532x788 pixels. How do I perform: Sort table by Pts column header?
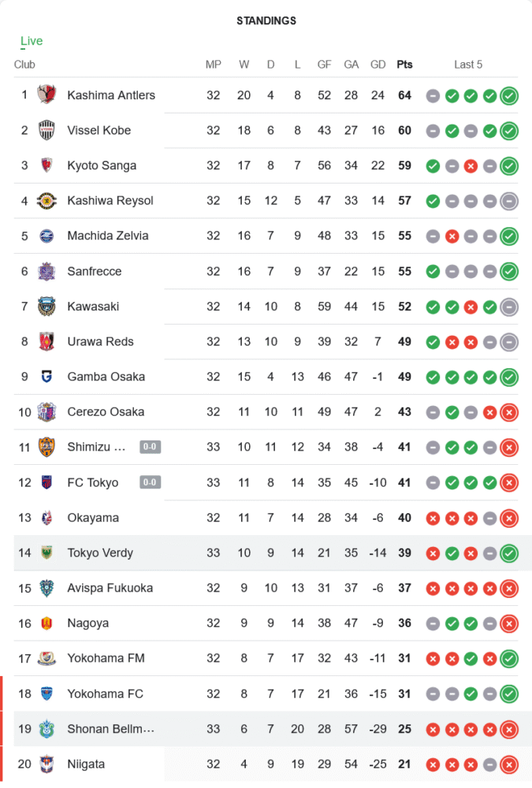coord(404,65)
